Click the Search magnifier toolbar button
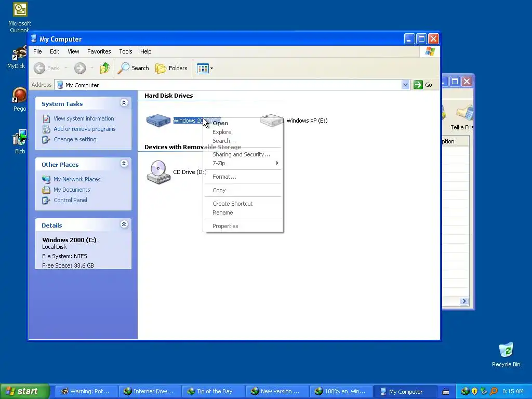Image resolution: width=532 pixels, height=399 pixels. pyautogui.click(x=134, y=68)
